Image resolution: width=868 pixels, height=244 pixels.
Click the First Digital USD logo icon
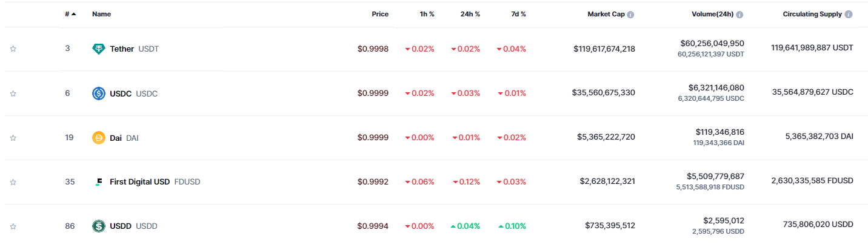(x=99, y=181)
